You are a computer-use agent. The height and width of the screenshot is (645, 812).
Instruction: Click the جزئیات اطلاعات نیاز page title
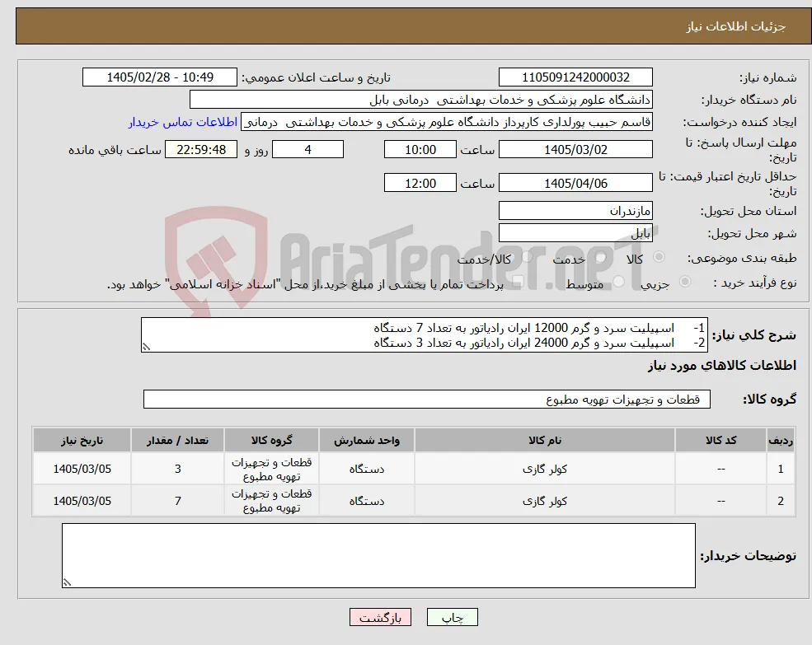coord(736,26)
